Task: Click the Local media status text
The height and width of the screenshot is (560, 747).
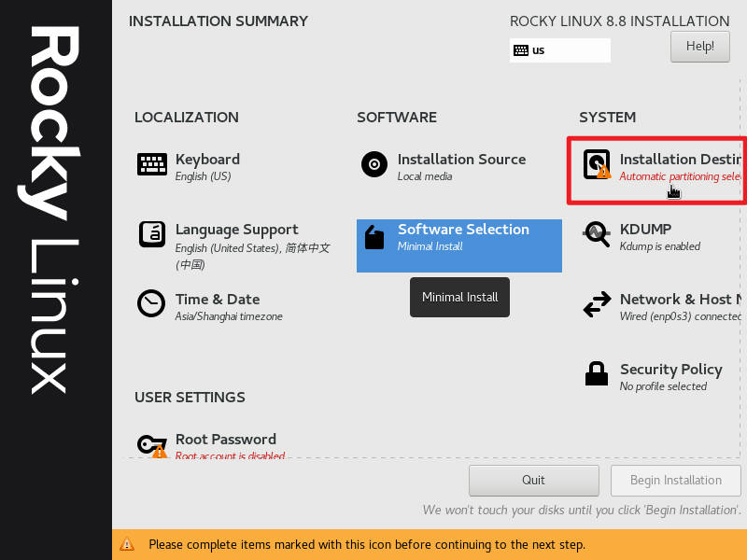Action: click(425, 176)
